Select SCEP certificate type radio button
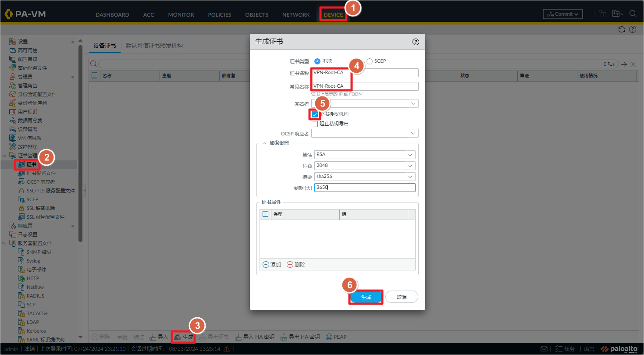 tap(369, 61)
